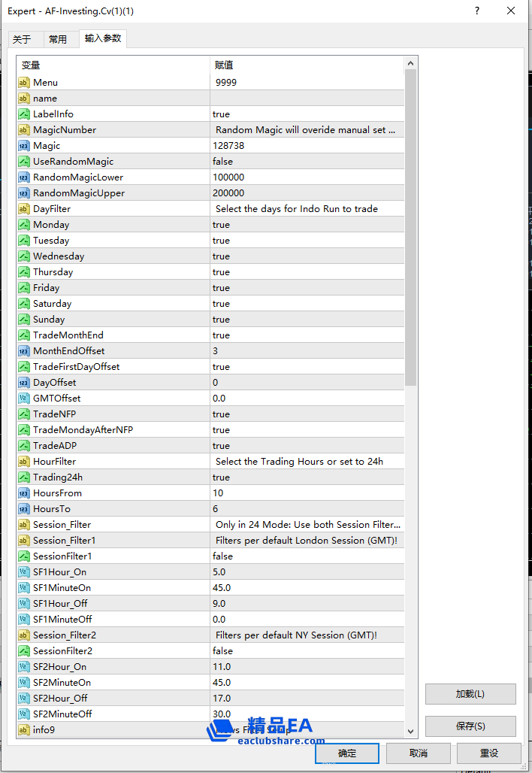The image size is (532, 773).
Task: Click the double-type icon beside GMTOffset
Action: tap(24, 399)
